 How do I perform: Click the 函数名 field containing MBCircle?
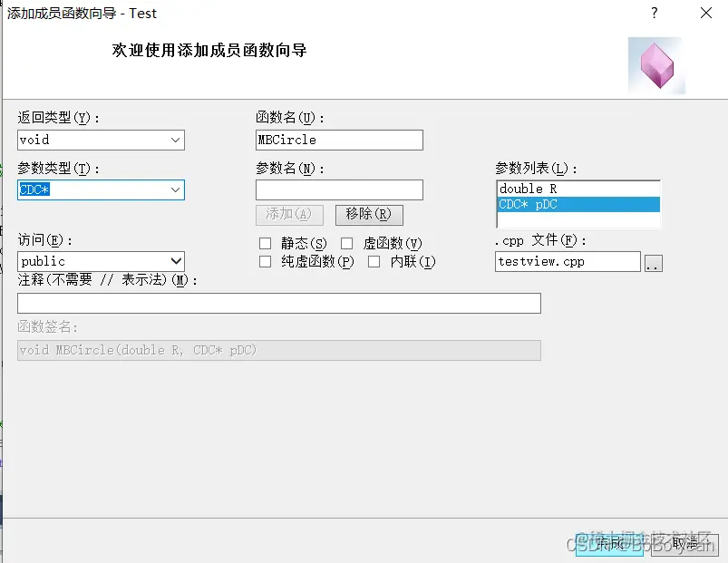pos(339,140)
